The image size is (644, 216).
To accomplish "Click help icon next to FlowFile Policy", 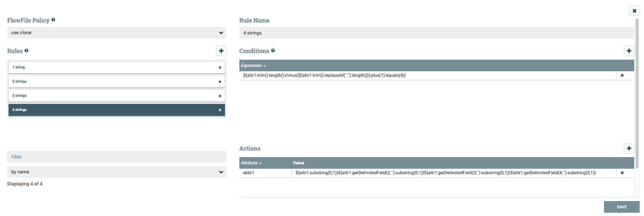I will 53,20.
